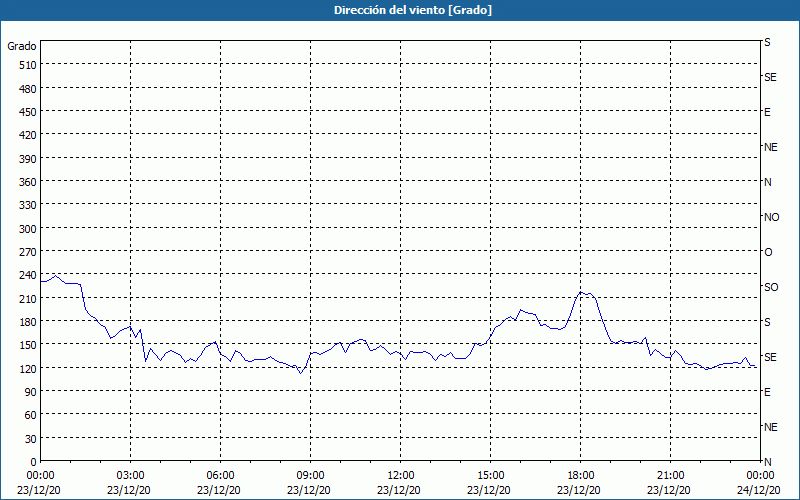Click the 24/12/20 date label

tap(759, 490)
